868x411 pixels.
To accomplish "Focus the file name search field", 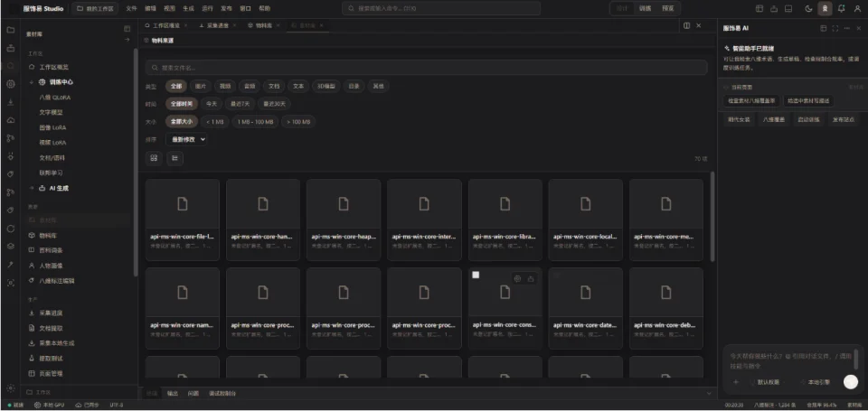I will [426, 68].
